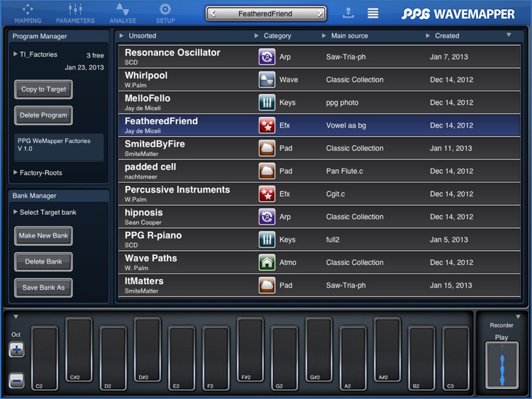Sort by the Created column header
This screenshot has height=399, width=532.
click(x=443, y=35)
